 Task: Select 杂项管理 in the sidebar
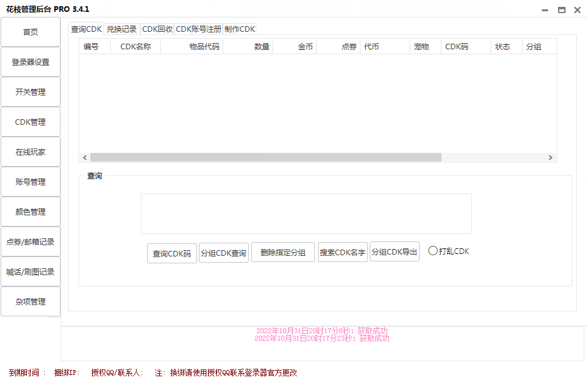coord(31,301)
